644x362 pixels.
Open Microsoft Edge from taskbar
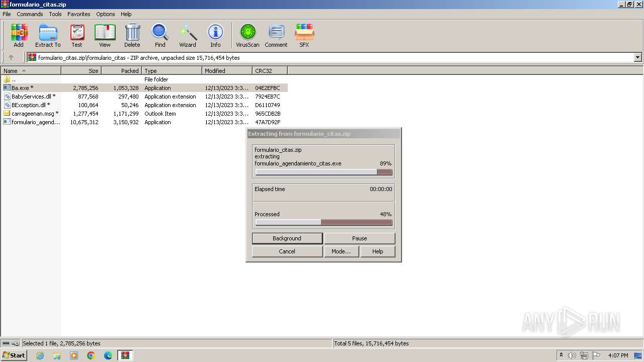108,355
